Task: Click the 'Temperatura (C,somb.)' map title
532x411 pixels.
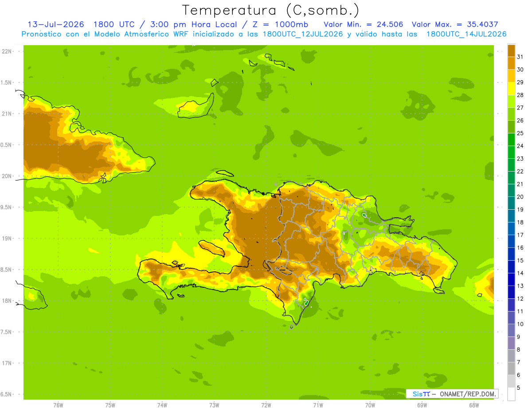Action: pyautogui.click(x=270, y=11)
